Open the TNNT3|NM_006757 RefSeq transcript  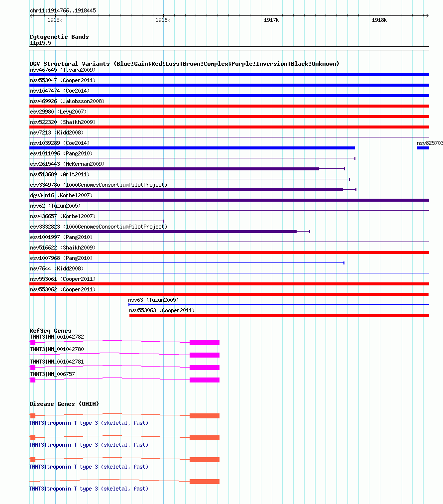pos(52,374)
